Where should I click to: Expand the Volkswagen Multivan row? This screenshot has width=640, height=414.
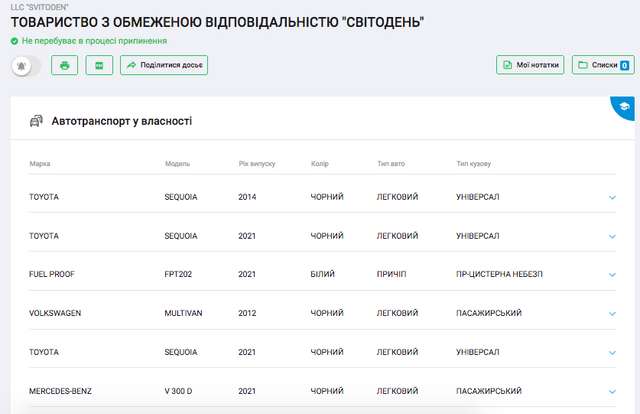click(612, 313)
